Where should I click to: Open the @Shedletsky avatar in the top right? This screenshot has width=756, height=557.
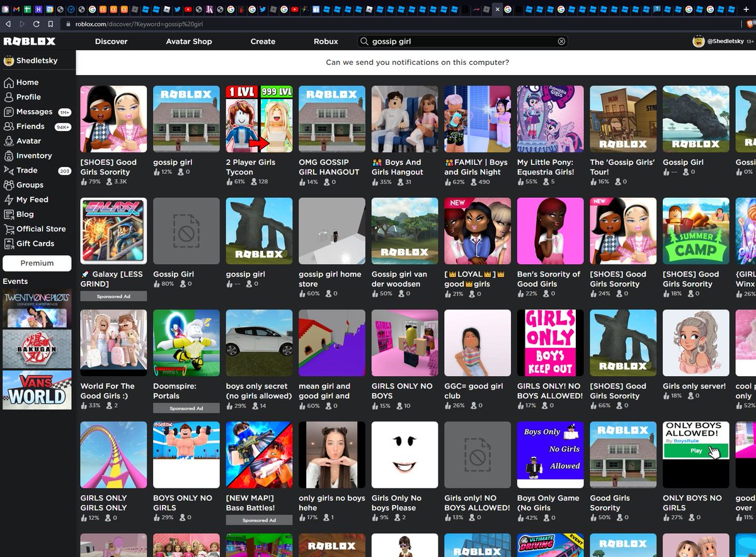tap(698, 42)
